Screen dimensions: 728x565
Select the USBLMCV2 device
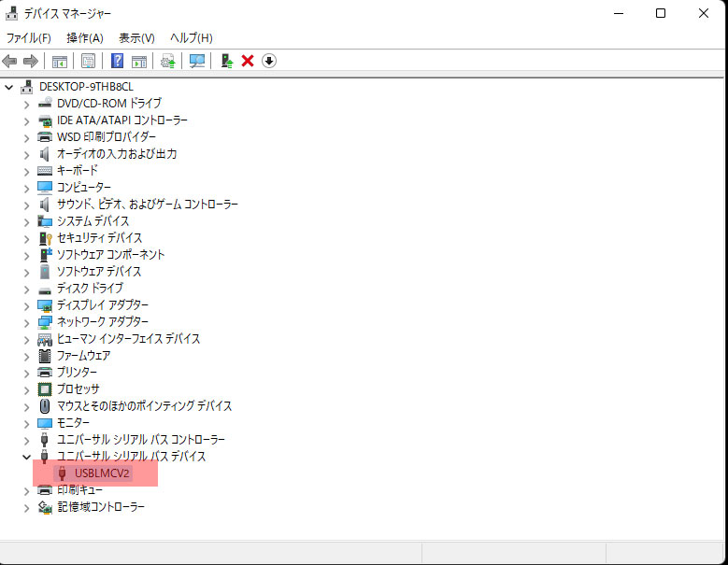[x=102, y=473]
